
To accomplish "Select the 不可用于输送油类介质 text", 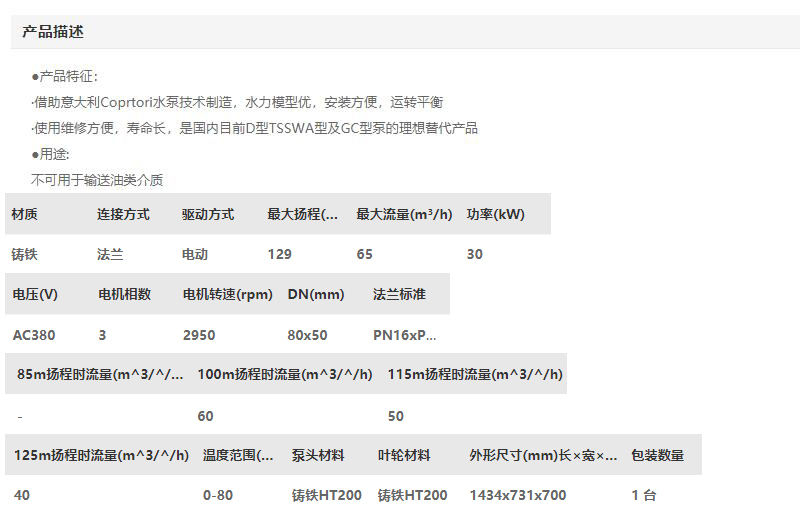I will point(97,180).
